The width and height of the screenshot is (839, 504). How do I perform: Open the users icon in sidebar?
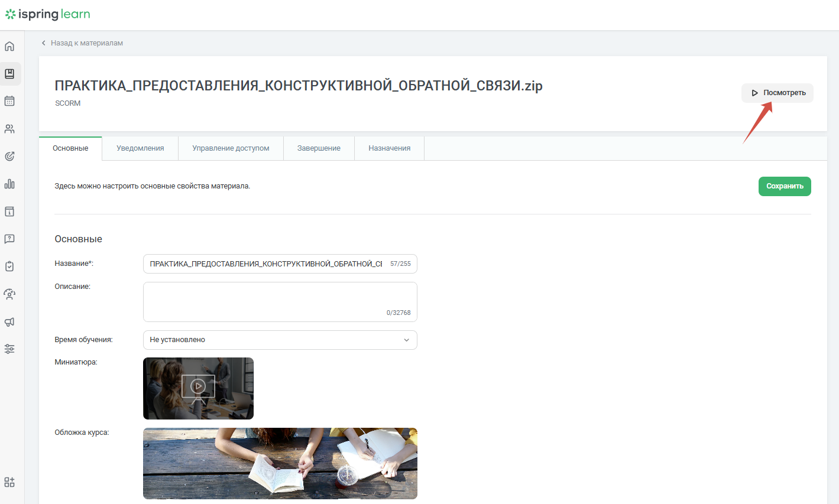(9, 129)
